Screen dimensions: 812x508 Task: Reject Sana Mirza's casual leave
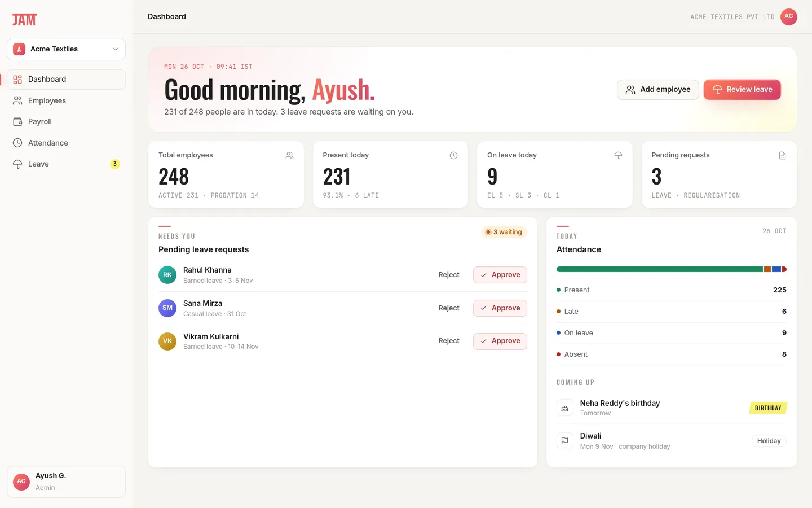tap(449, 308)
